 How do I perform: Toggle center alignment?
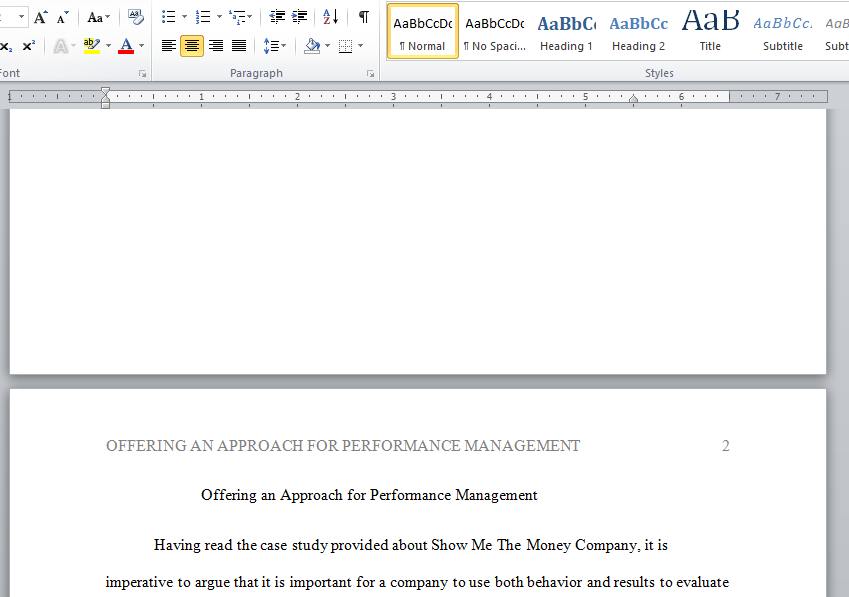(192, 46)
